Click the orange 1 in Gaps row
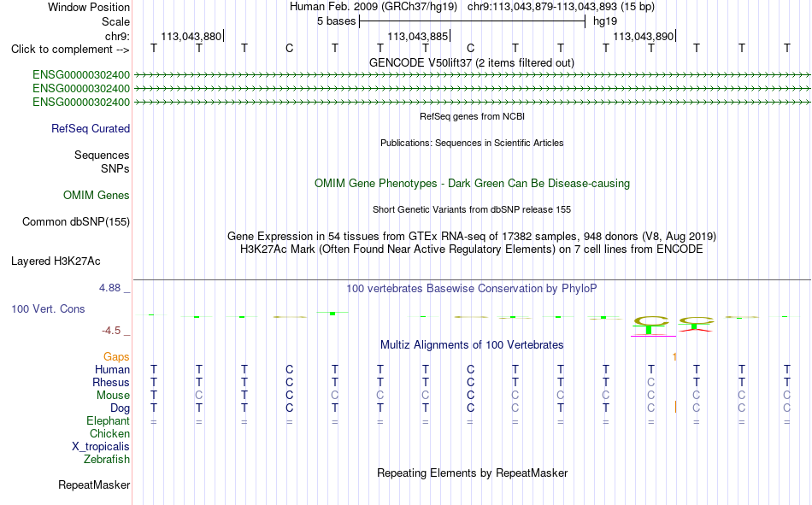This screenshot has height=505, width=812. click(x=674, y=356)
